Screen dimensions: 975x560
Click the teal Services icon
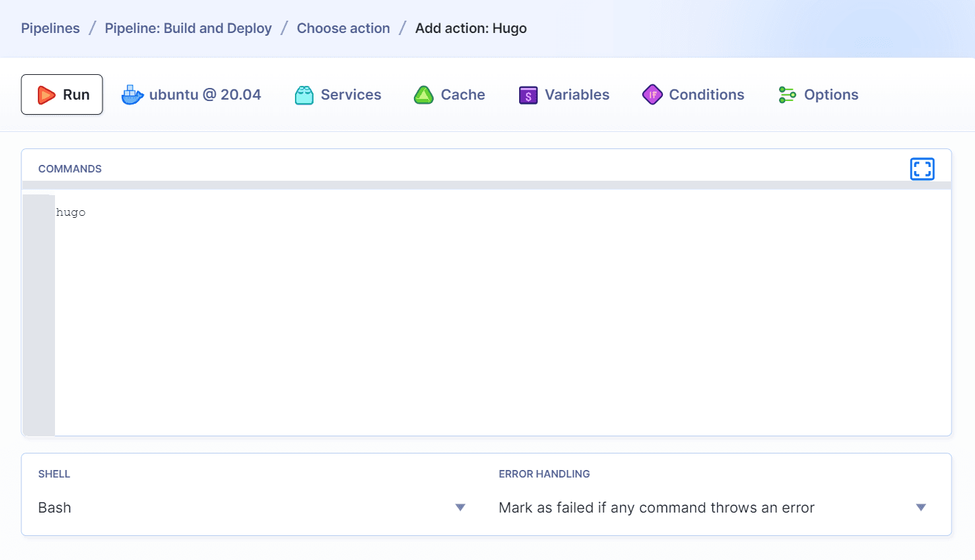pyautogui.click(x=304, y=95)
